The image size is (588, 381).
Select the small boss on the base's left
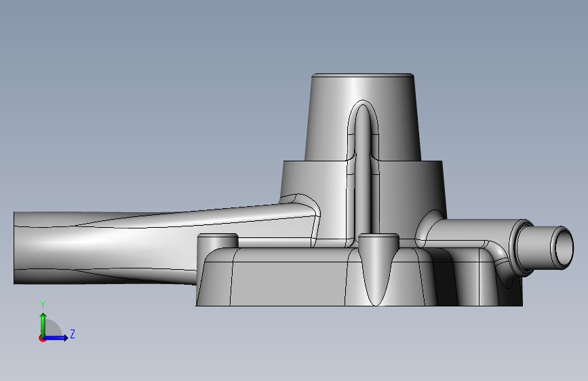[218, 241]
